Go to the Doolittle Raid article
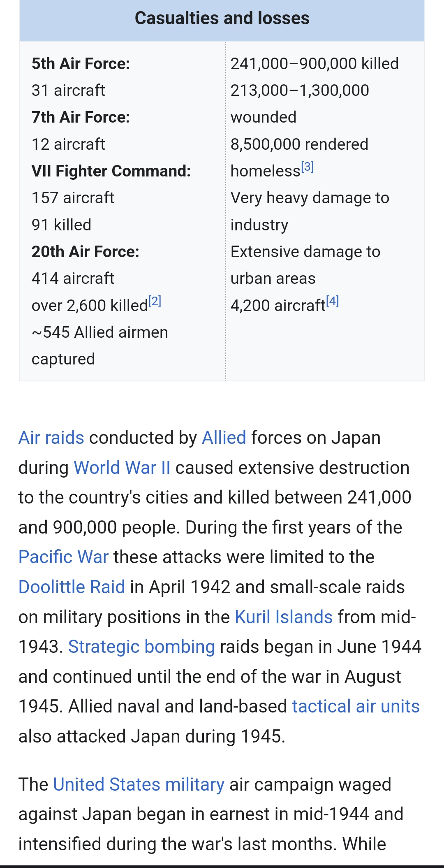This screenshot has width=444, height=868. point(72,587)
